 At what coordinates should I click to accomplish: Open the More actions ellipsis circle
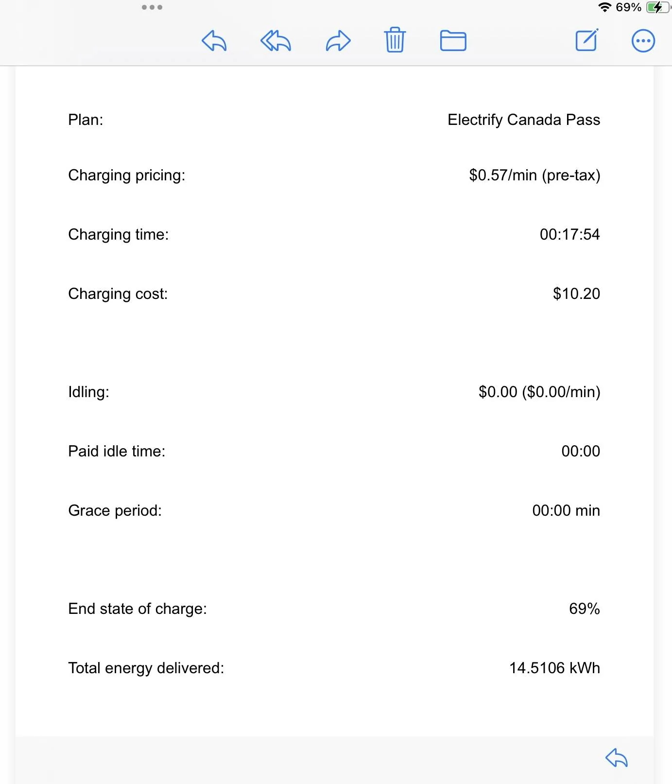click(x=643, y=41)
